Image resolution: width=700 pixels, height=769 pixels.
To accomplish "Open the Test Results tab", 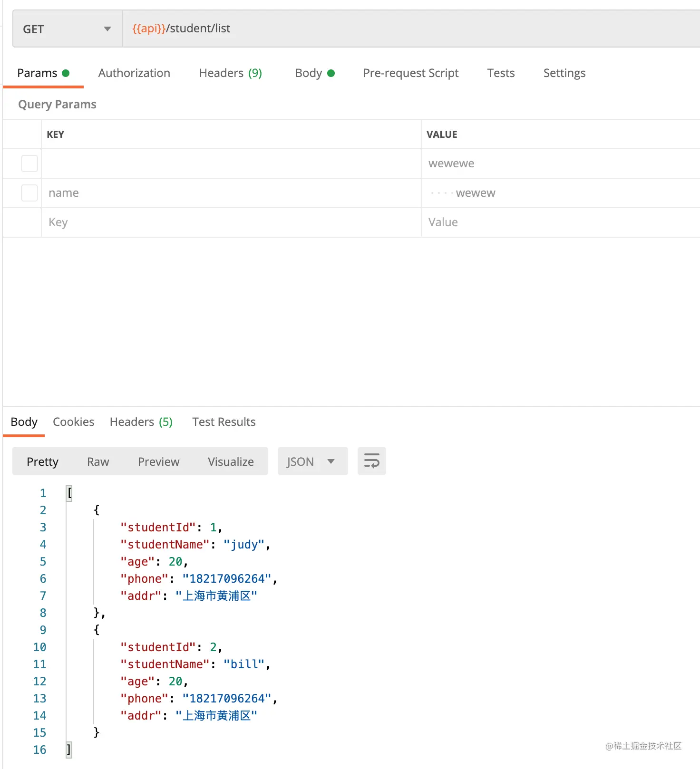I will point(224,422).
